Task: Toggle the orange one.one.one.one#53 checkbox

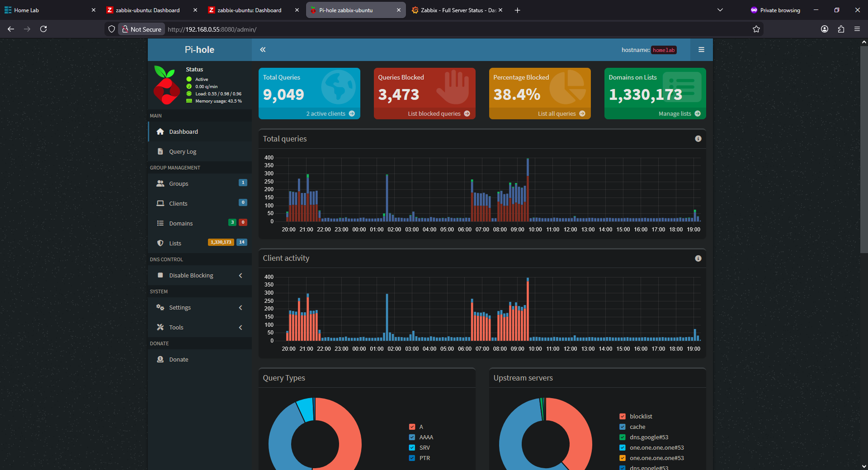Action: 623,458
